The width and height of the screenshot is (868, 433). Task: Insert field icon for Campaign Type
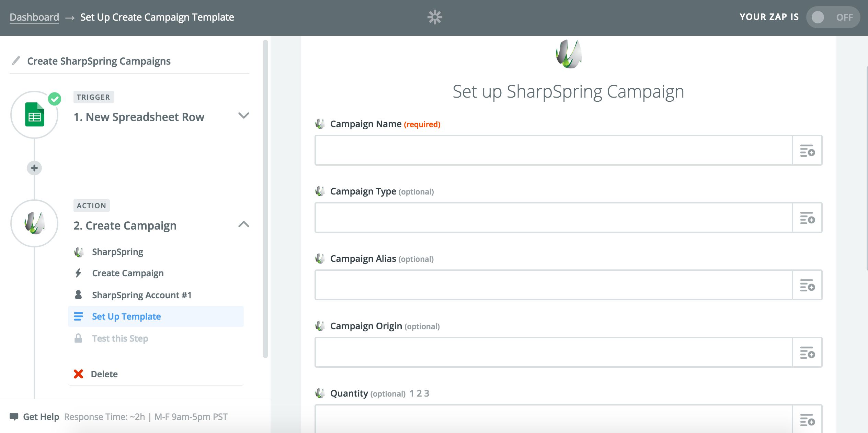[807, 218]
